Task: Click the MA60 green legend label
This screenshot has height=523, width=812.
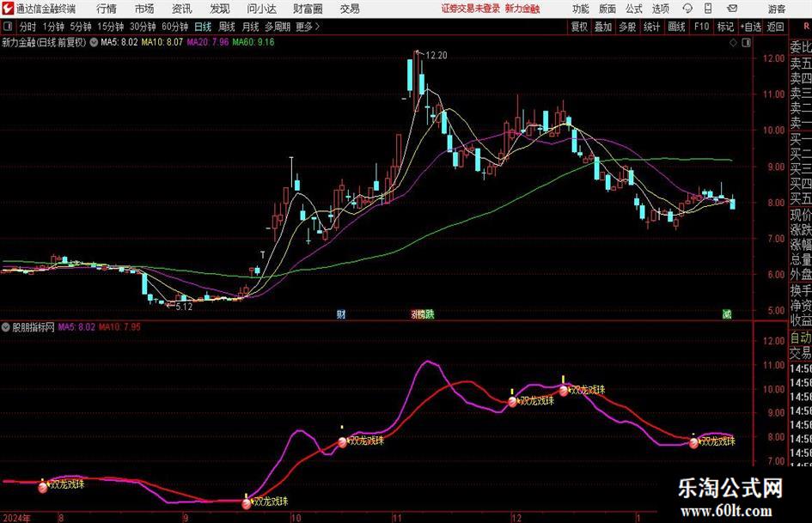Action: (x=253, y=42)
